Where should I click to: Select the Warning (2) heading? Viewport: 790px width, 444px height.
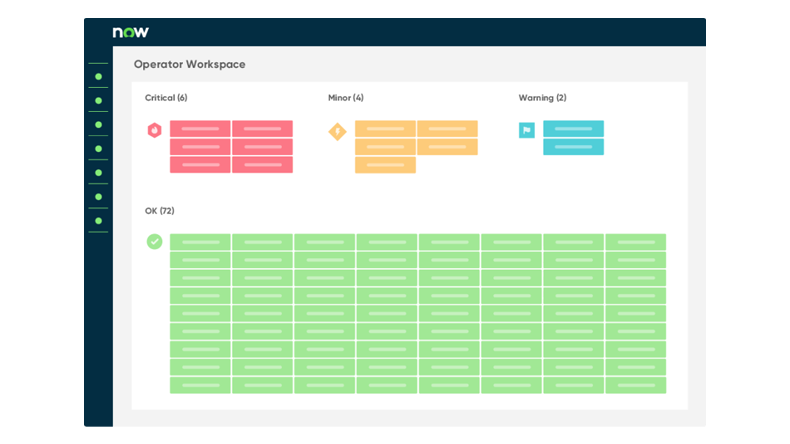point(542,98)
